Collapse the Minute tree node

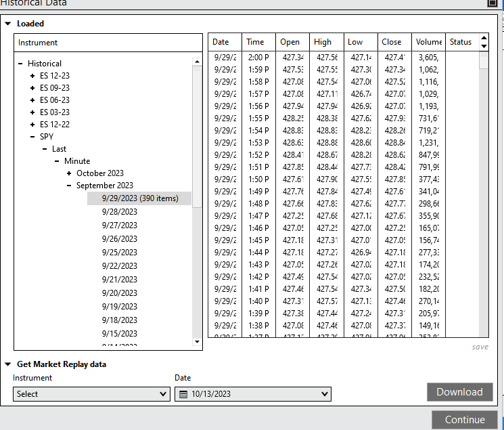tap(57, 161)
